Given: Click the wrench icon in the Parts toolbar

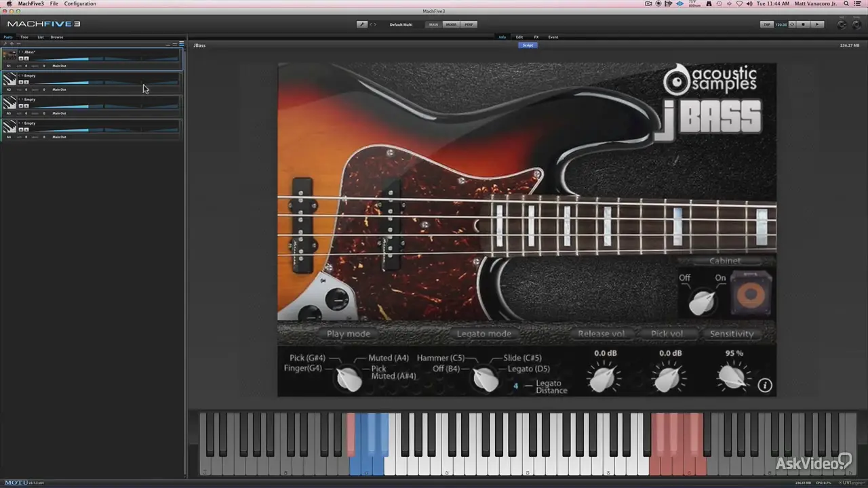Looking at the screenshot, I should point(5,44).
